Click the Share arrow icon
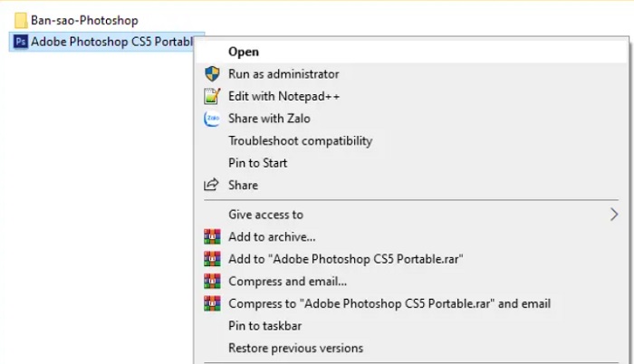This screenshot has height=364, width=634. point(211,185)
